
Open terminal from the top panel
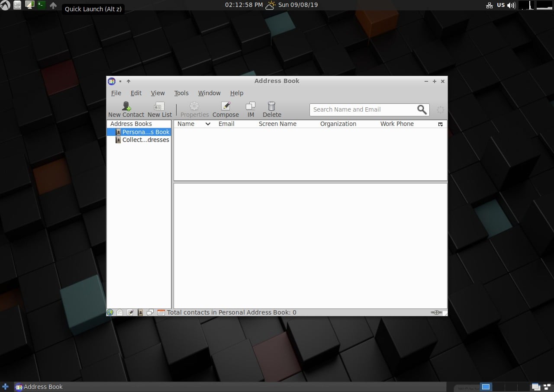41,5
